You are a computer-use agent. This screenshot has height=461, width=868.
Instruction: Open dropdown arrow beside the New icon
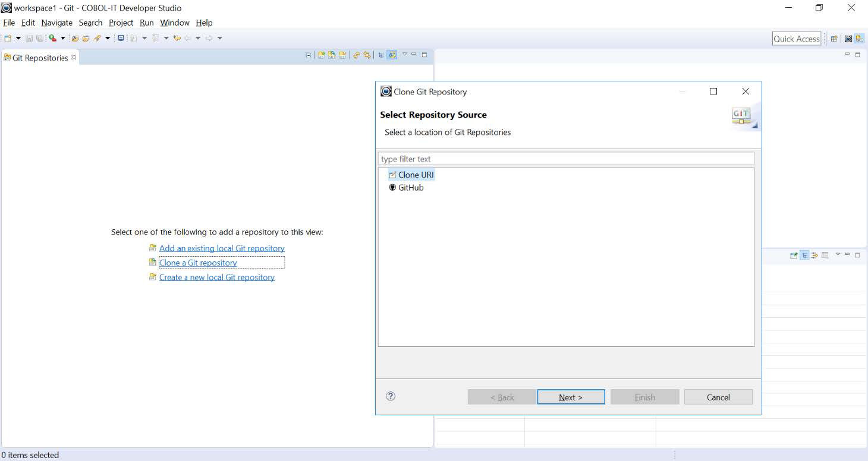point(18,38)
